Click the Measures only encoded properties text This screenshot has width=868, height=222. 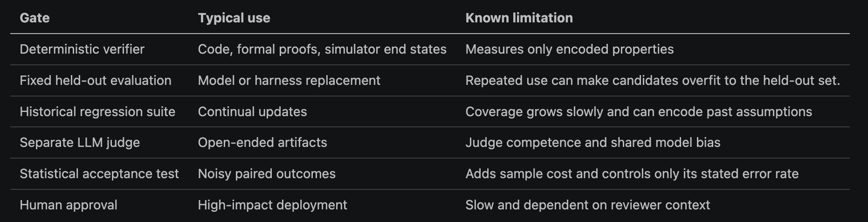(570, 49)
